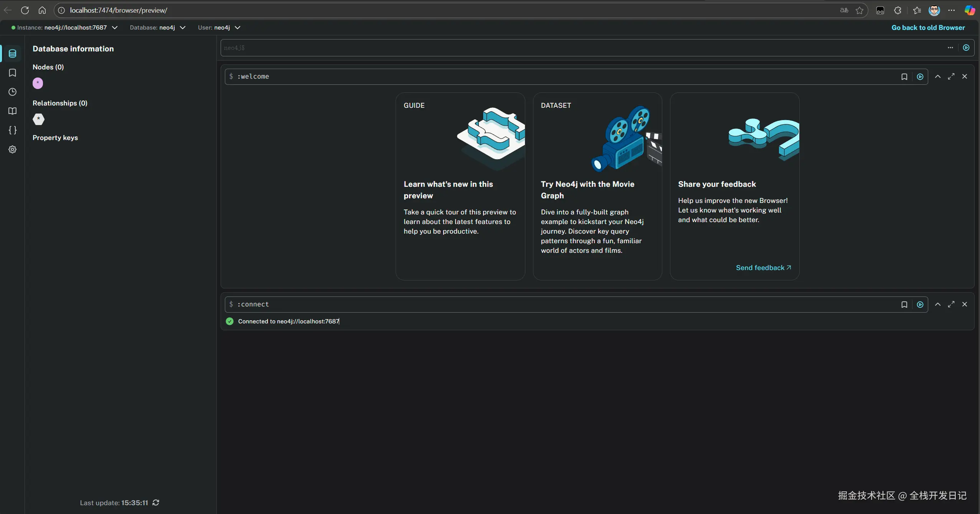Expand the :connect frame to fullscreen
Screen dimensions: 980x514
tap(951, 304)
